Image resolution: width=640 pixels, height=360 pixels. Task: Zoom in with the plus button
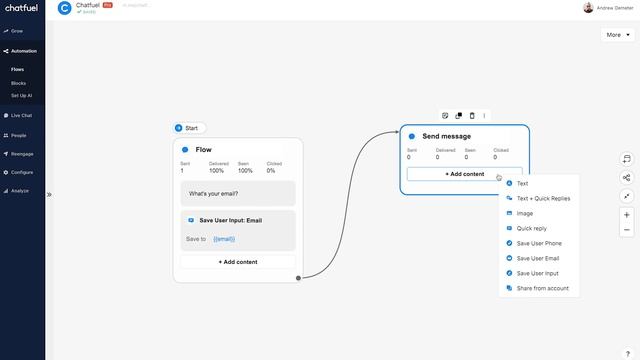click(x=627, y=215)
